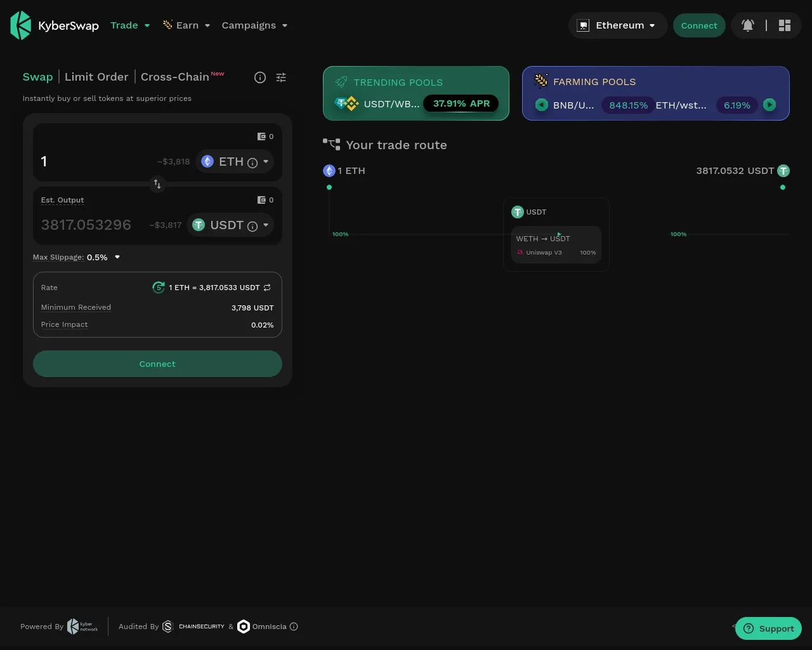
Task: Click the USDT icon at route end
Action: 783,171
